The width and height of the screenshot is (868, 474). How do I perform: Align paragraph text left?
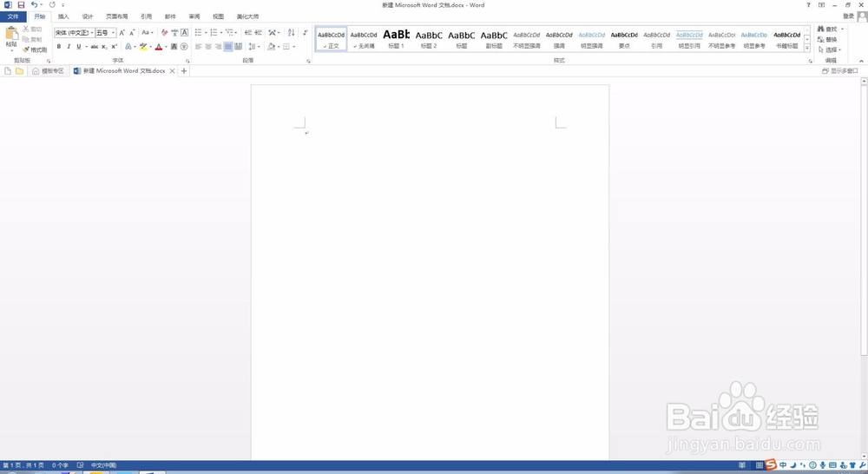click(x=198, y=47)
